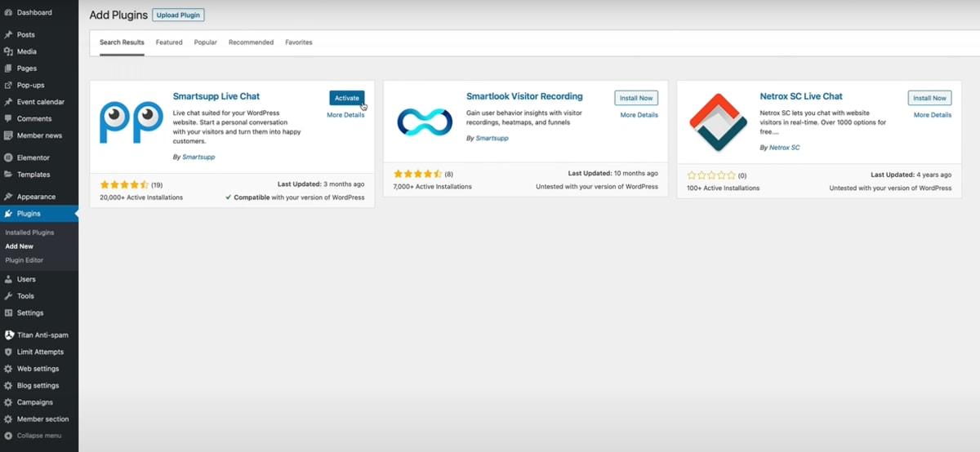Click the Tools wrench icon

pyautogui.click(x=8, y=296)
